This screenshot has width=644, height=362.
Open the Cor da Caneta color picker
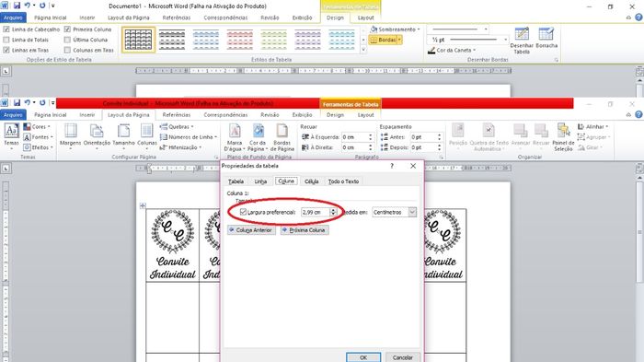452,50
